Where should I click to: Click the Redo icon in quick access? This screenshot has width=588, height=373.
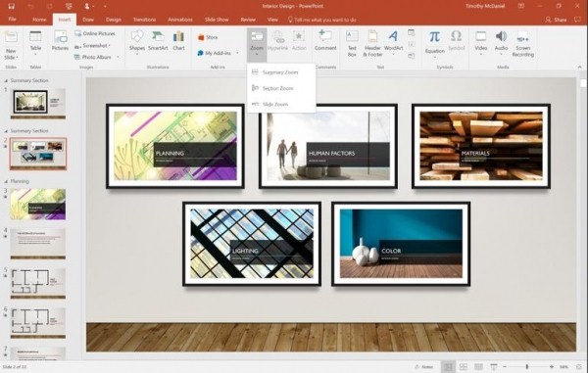[x=50, y=7]
